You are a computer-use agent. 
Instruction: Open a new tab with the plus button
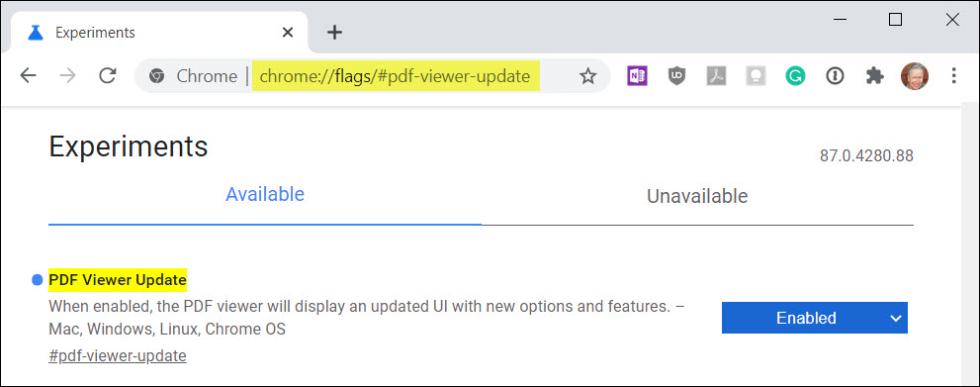[335, 33]
